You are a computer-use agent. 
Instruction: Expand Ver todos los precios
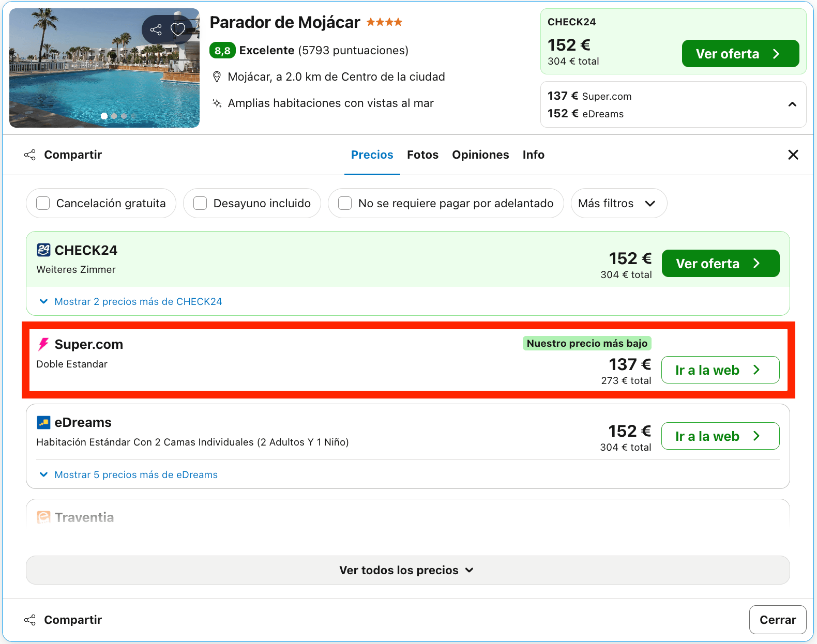point(407,570)
